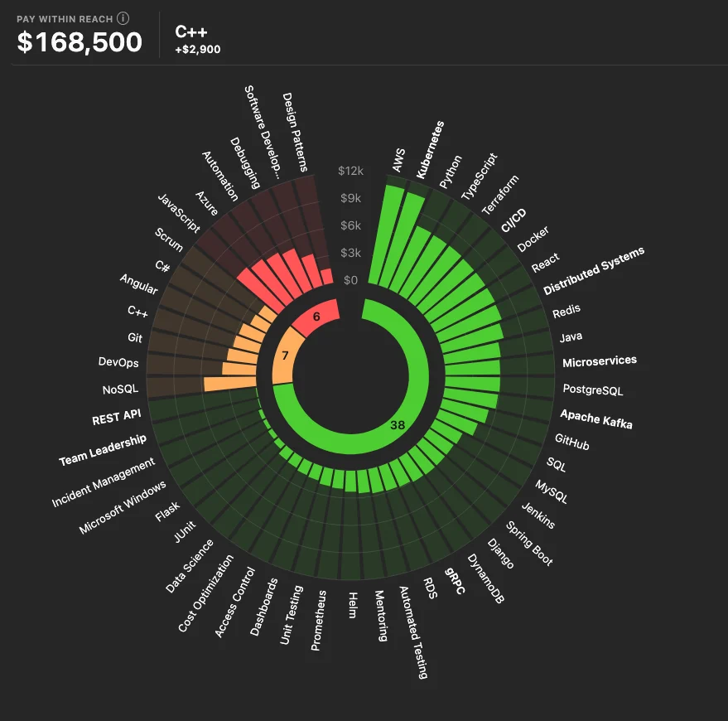Pick the Terraform skill label
Image resolution: width=728 pixels, height=721 pixels.
tap(500, 195)
